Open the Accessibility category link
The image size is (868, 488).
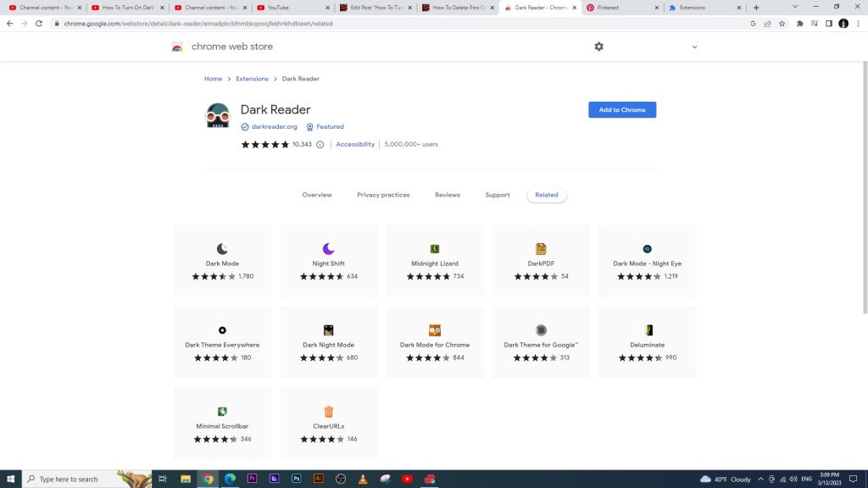point(355,144)
